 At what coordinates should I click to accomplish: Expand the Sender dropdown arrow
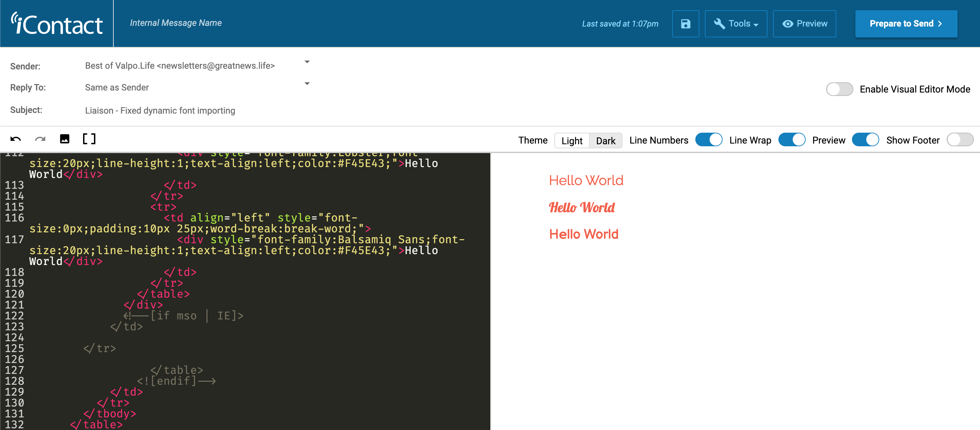[x=307, y=62]
